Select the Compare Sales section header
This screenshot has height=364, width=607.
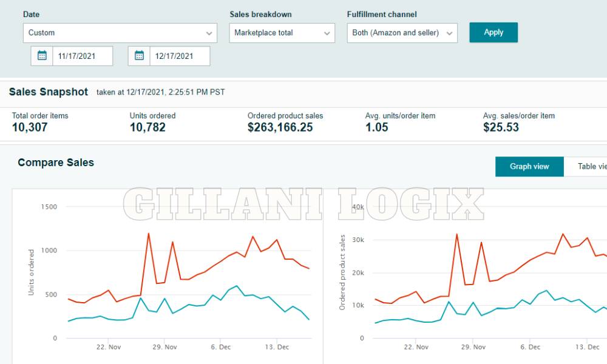click(x=56, y=163)
